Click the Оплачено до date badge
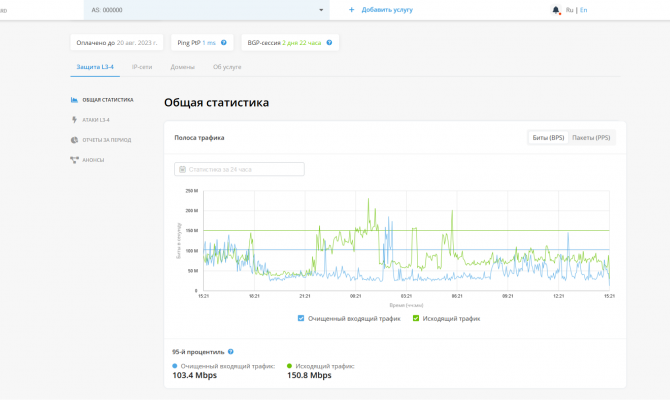This screenshot has height=400, width=670. pos(117,43)
